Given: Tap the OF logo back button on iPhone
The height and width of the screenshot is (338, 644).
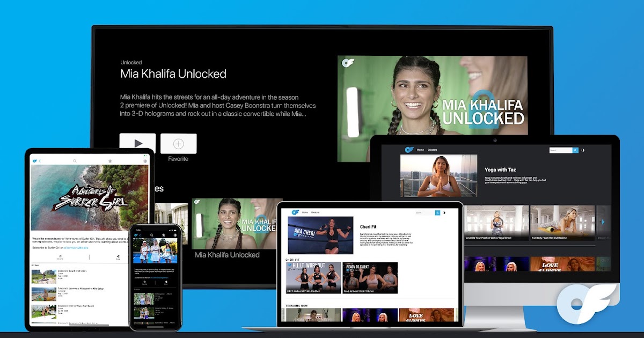Looking at the screenshot, I should 137,235.
